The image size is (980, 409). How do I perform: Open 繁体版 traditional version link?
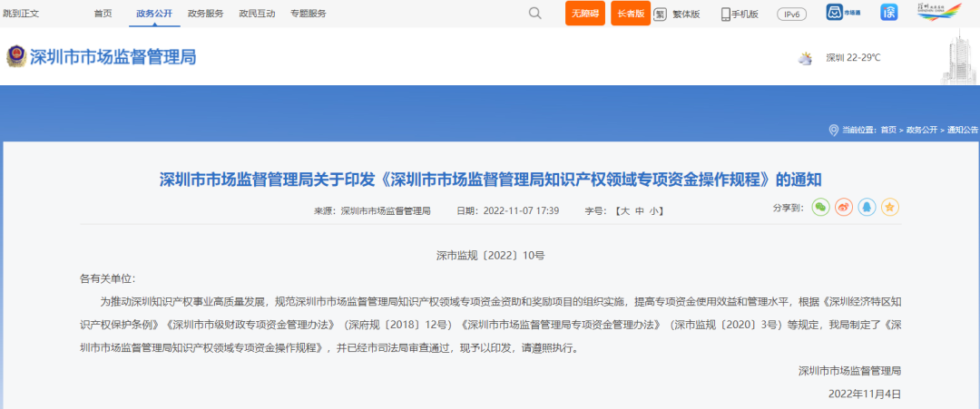(686, 14)
